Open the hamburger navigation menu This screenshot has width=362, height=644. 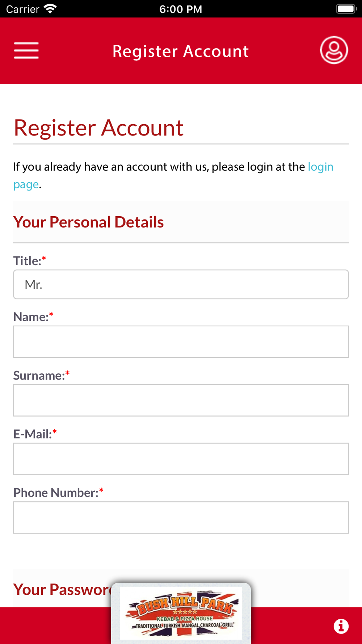tap(26, 50)
